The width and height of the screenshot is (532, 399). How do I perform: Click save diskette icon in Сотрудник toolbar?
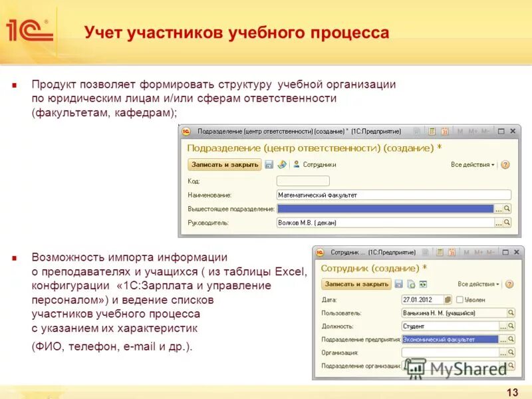398,283
